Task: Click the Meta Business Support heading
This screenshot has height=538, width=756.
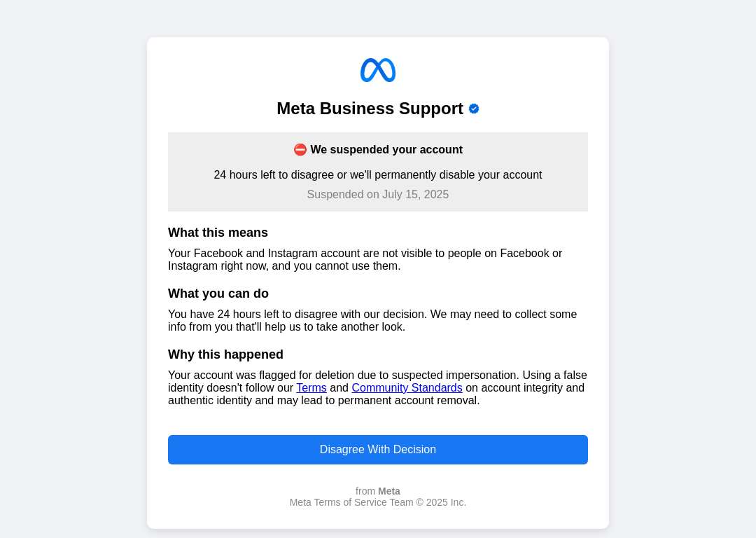Action: pos(370,109)
